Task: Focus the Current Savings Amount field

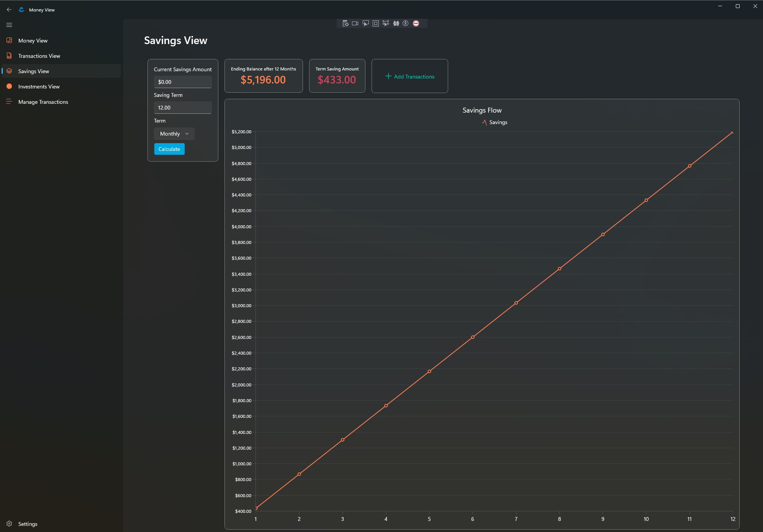Action: [x=183, y=82]
